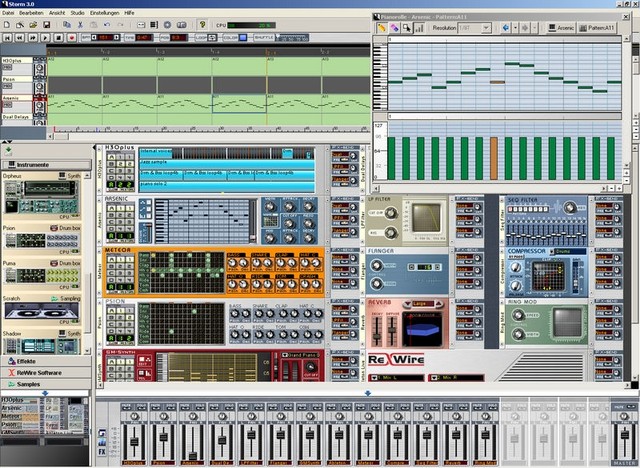Click the instrument list scroll down arrow
The height and width of the screenshot is (468, 640).
click(87, 351)
